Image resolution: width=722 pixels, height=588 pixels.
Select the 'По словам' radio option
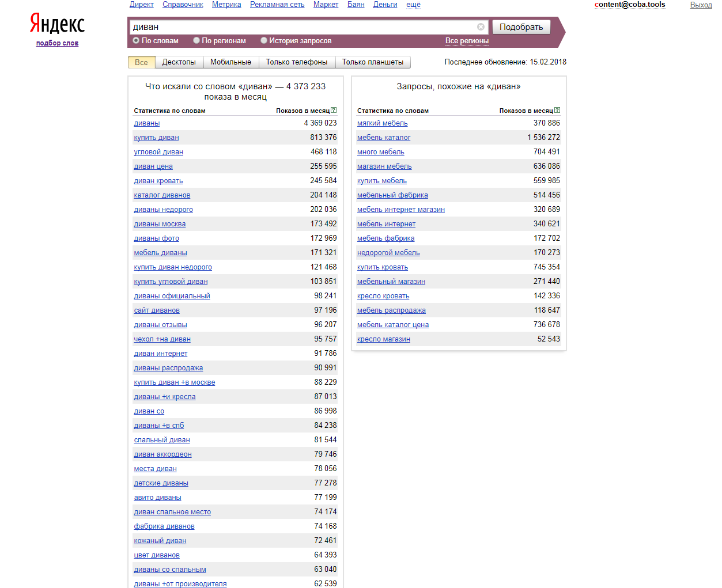(x=136, y=40)
